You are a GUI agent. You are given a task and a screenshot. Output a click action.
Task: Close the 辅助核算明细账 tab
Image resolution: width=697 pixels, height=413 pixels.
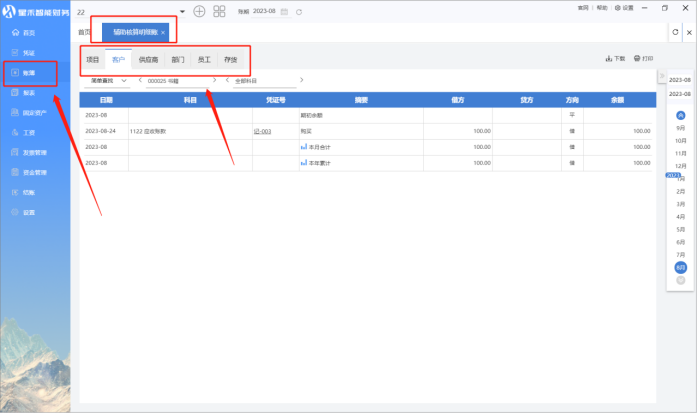163,33
